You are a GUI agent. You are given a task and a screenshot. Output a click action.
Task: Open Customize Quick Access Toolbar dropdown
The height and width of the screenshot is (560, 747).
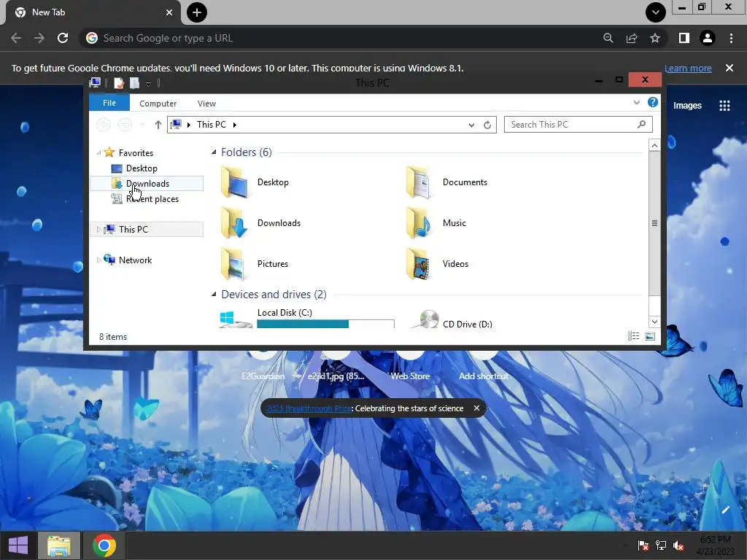(x=149, y=84)
